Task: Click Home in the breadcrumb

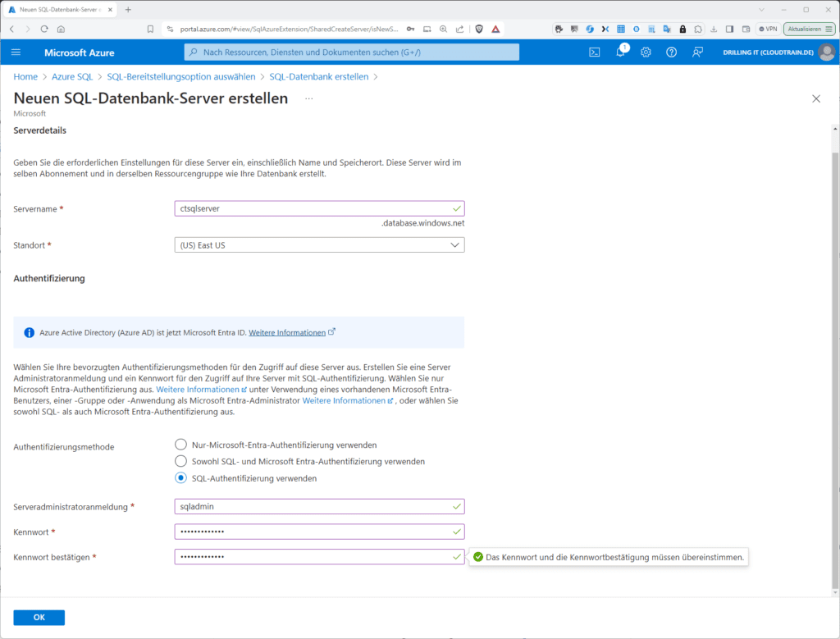Action: click(25, 76)
